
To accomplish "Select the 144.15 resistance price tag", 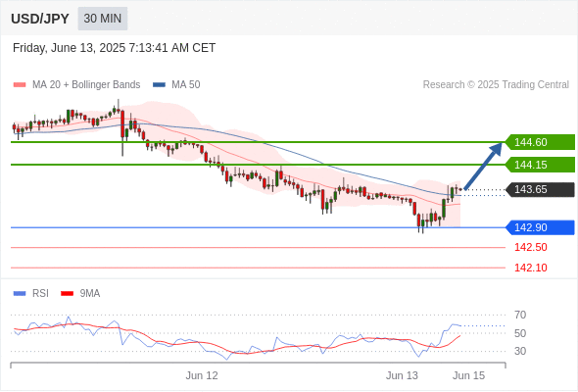I will pos(540,165).
